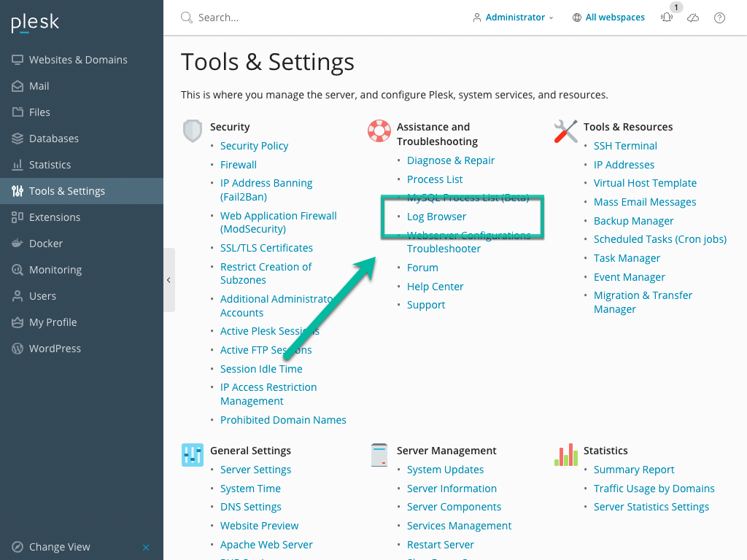This screenshot has height=560, width=747.
Task: Open the All webspaces selector
Action: (x=608, y=17)
